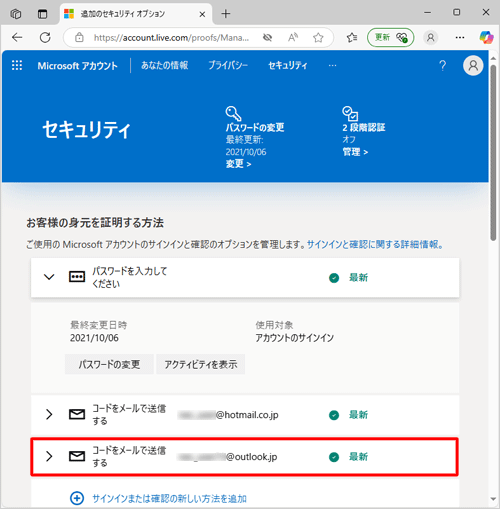The height and width of the screenshot is (509, 500).
Task: Open a new browser tab
Action: click(226, 14)
